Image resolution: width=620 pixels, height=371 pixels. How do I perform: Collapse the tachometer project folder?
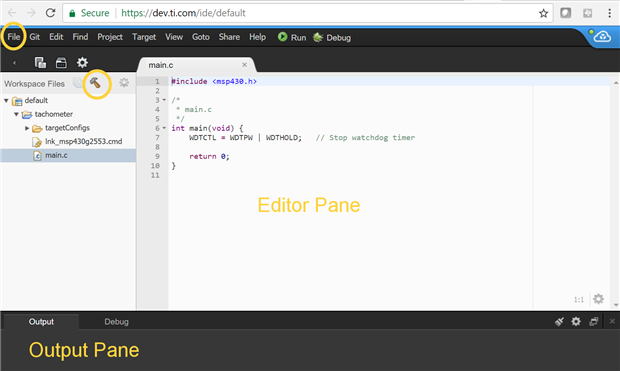16,114
